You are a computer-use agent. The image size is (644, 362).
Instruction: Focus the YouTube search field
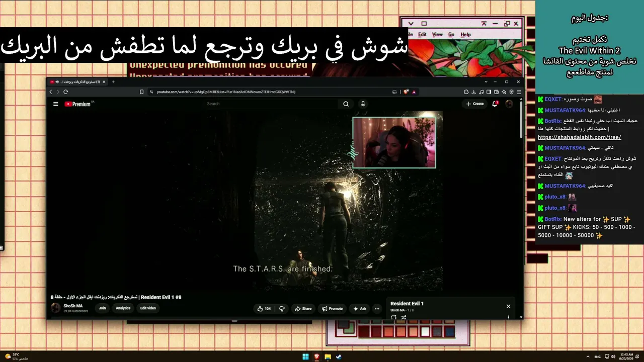[x=272, y=104]
